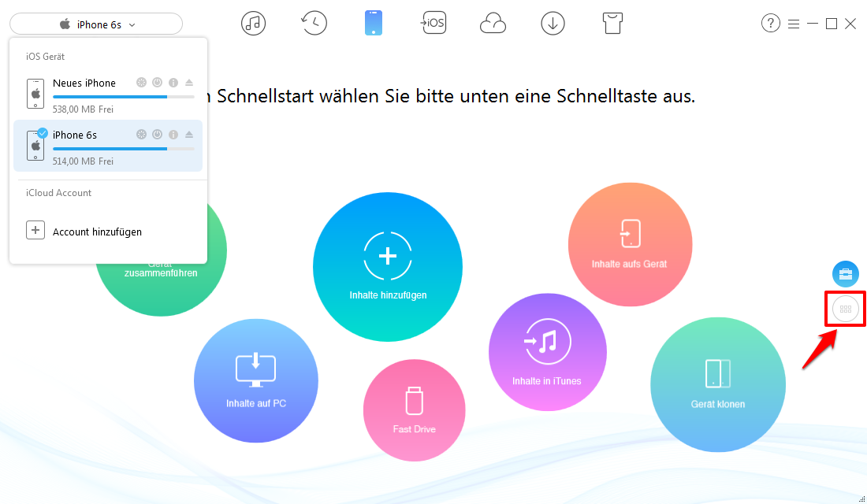Click Inhalte in iTunes circle
This screenshot has height=504, width=867.
[x=548, y=352]
